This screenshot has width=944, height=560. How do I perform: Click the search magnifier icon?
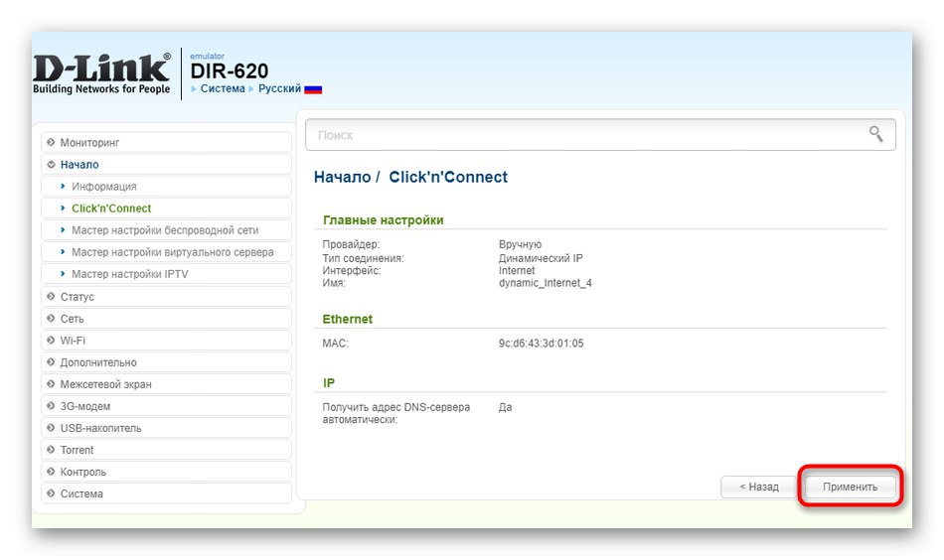(876, 134)
